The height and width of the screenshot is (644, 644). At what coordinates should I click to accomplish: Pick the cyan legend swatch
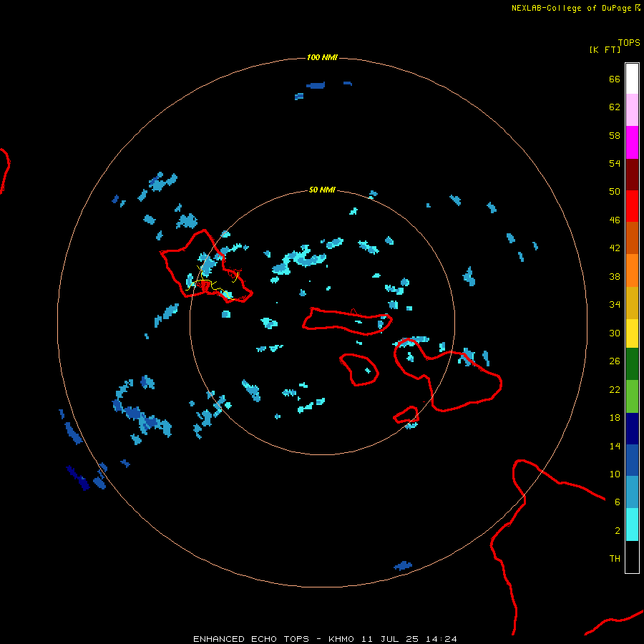[x=632, y=525]
